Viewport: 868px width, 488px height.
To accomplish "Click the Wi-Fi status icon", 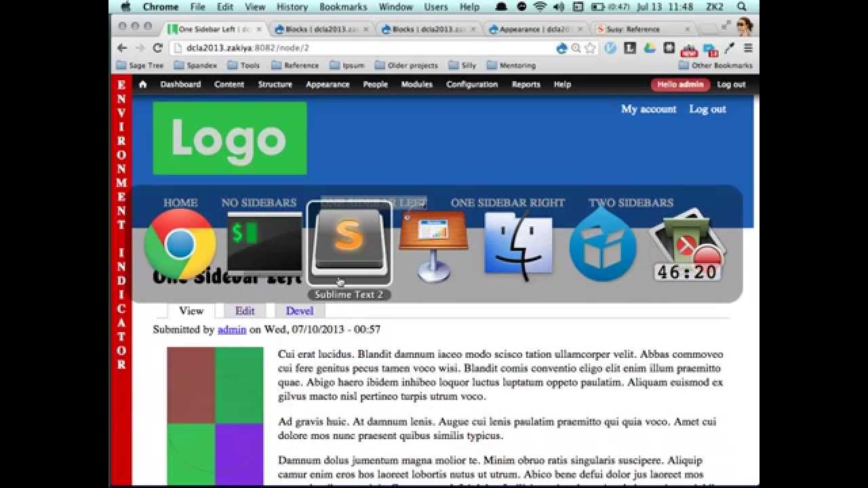I will (x=540, y=7).
